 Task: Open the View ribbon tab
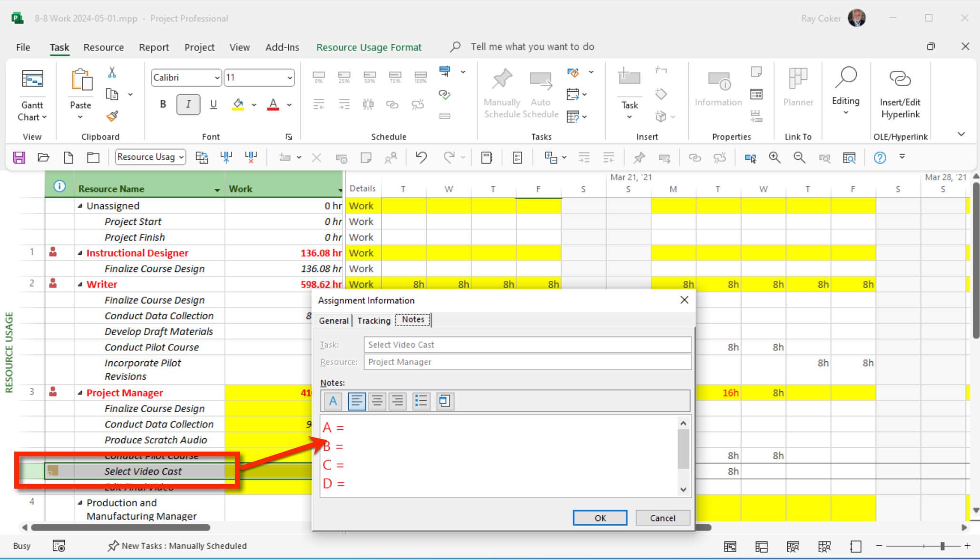pyautogui.click(x=239, y=47)
